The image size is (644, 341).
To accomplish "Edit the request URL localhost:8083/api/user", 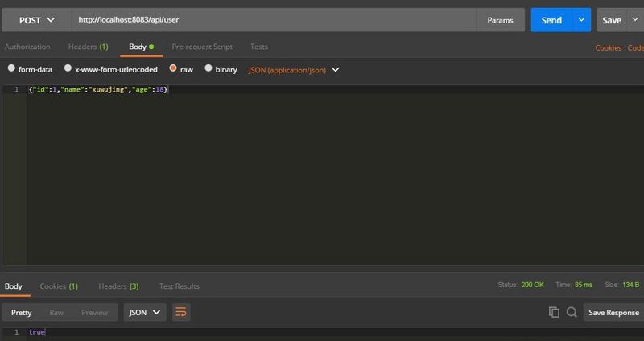I will (273, 20).
